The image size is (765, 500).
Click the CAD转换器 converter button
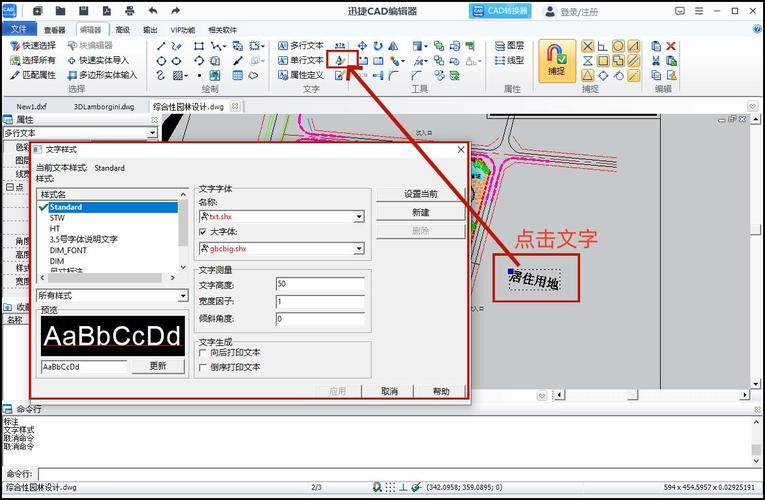click(x=500, y=11)
